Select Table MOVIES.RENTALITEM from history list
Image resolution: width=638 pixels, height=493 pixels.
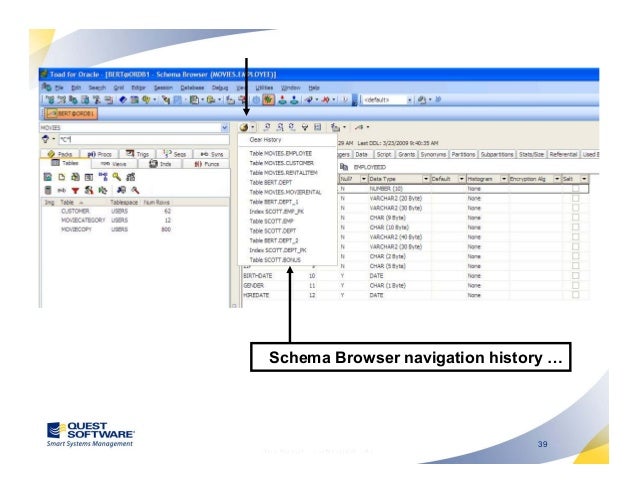283,173
